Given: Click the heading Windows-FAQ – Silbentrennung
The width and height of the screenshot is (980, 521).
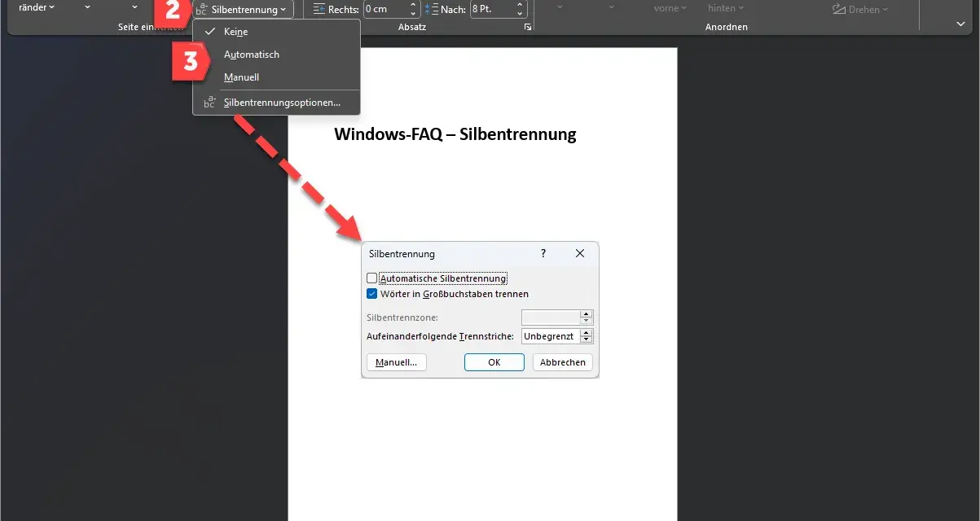Looking at the screenshot, I should 455,134.
